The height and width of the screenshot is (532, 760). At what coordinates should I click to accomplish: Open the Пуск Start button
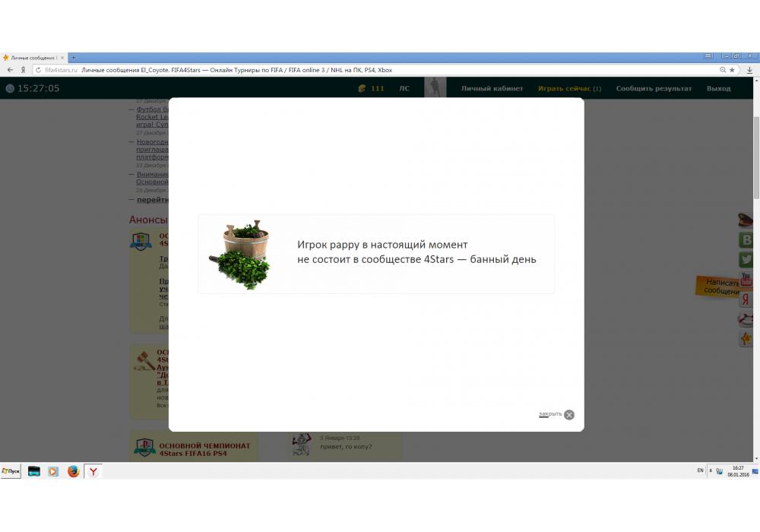click(x=11, y=471)
